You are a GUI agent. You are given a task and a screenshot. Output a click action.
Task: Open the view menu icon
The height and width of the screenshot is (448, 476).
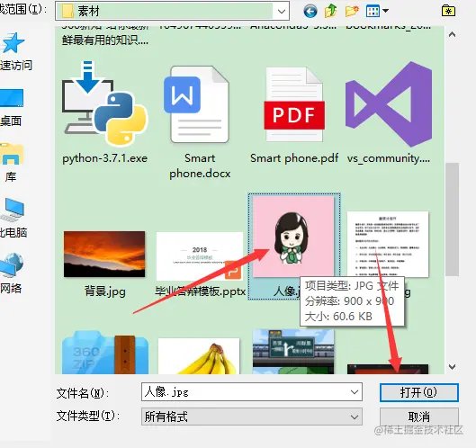(377, 11)
